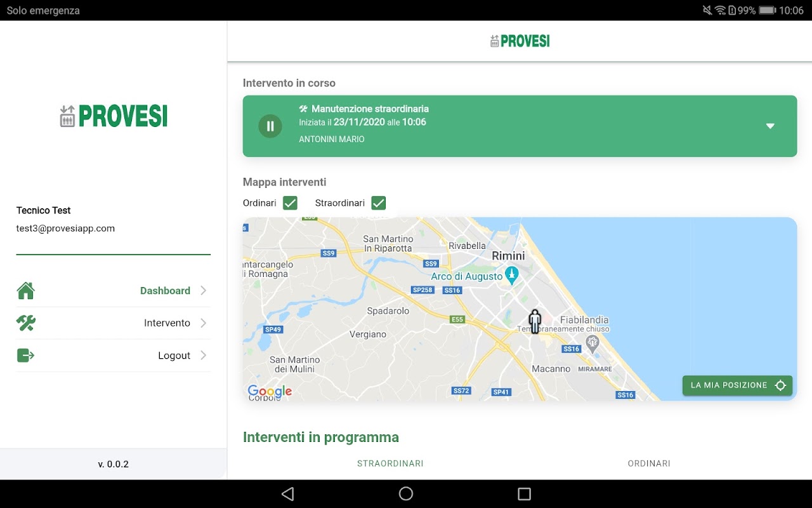Click the ANTONINI MARIO client name

pyautogui.click(x=332, y=139)
